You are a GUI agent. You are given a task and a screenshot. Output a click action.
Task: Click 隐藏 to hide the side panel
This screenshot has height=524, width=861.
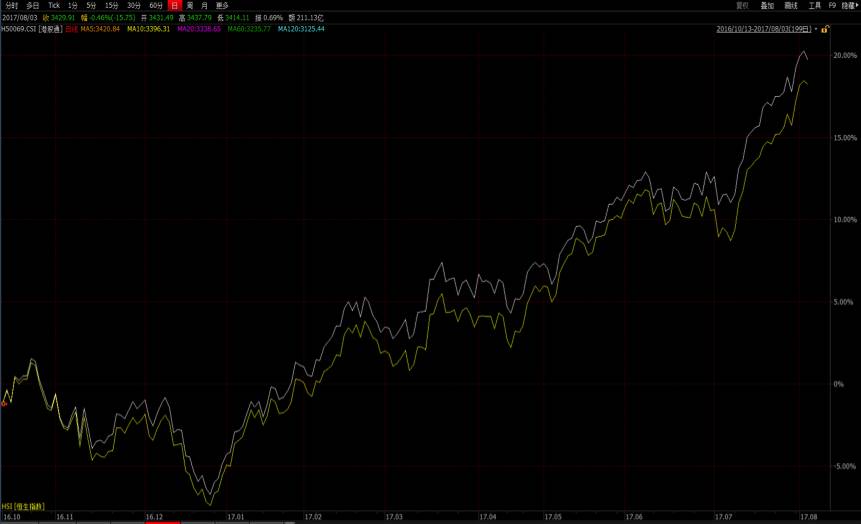849,5
